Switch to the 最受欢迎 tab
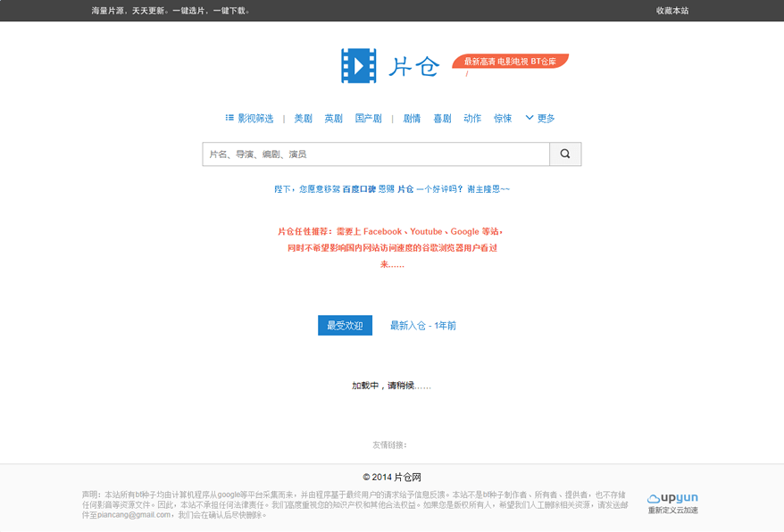Viewport: 784px width, 532px height. 345,326
